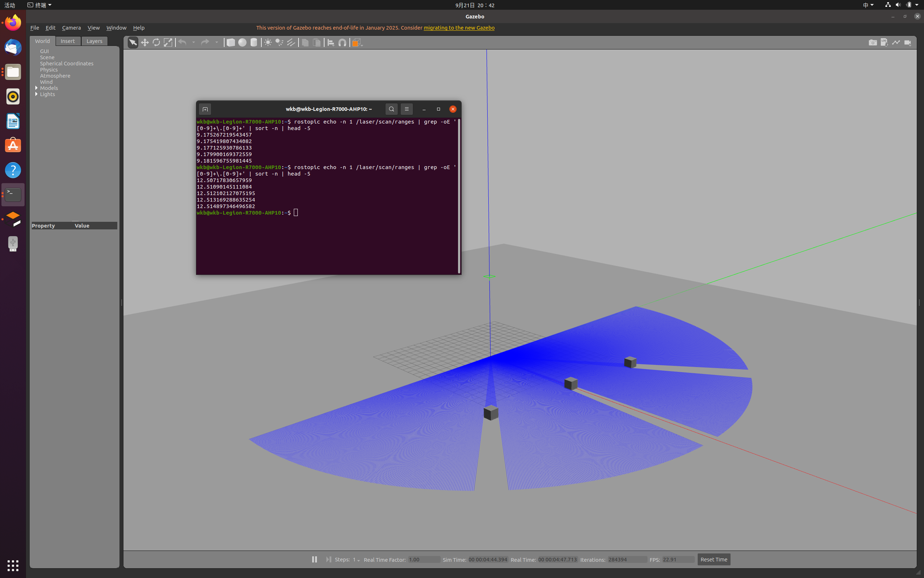Start video recording icon
This screenshot has width=924, height=578.
908,42
